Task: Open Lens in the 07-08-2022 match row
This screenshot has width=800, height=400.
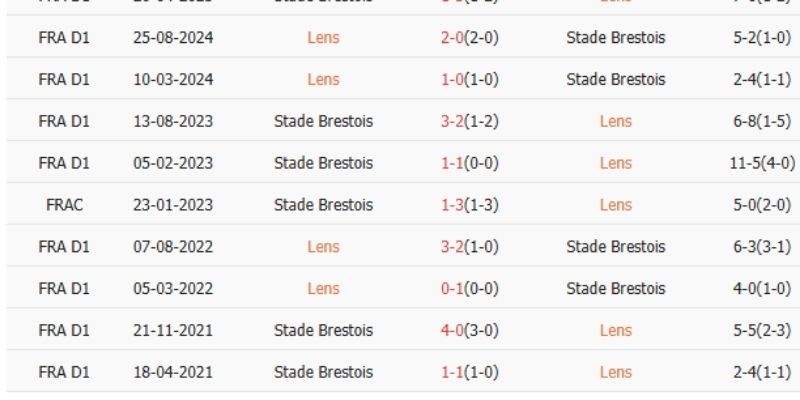Action: tap(324, 247)
